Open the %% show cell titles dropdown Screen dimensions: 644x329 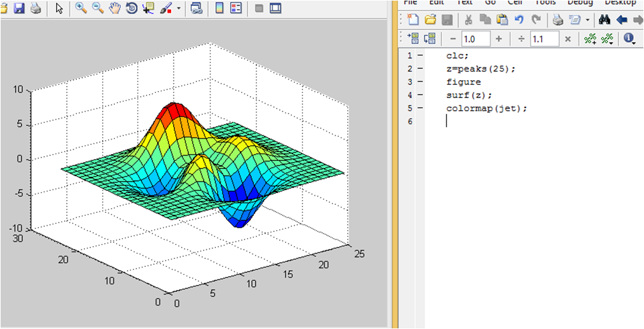coord(607,39)
